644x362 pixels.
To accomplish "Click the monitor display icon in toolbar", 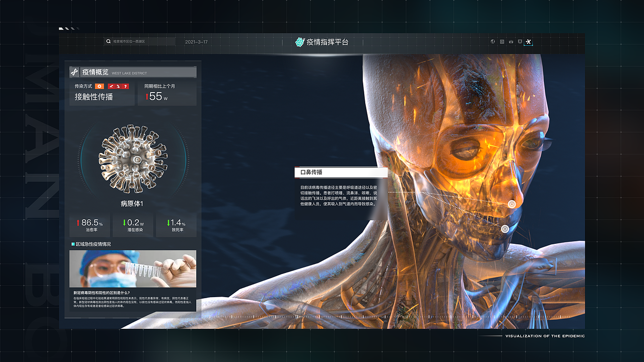I will 520,42.
